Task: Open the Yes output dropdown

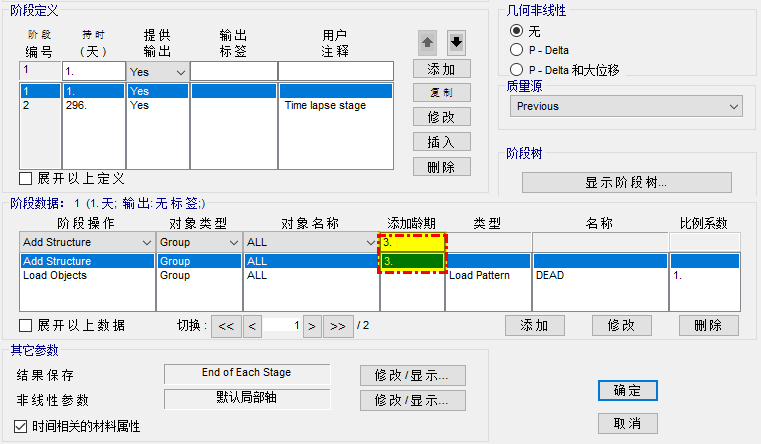Action: 158,72
